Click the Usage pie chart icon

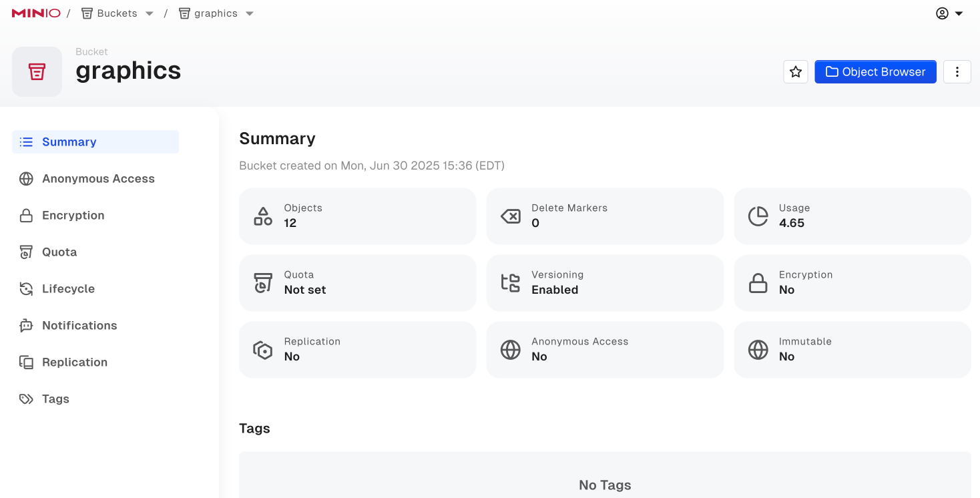[758, 216]
